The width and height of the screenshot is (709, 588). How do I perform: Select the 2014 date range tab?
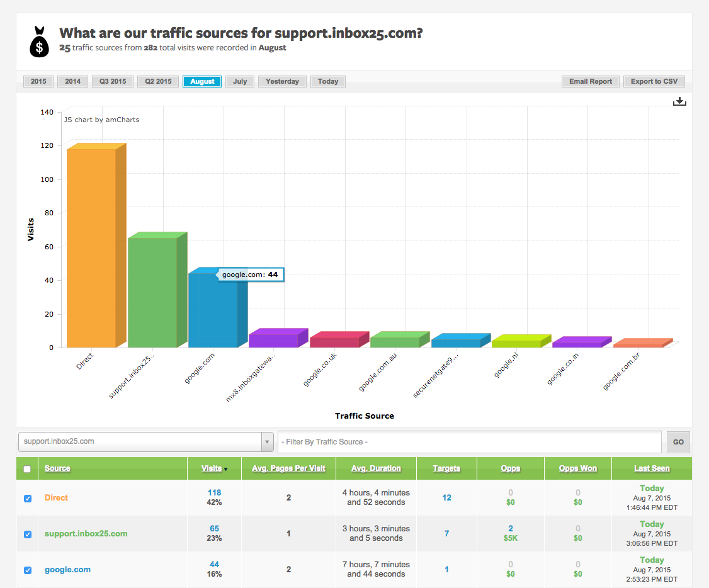tap(73, 81)
